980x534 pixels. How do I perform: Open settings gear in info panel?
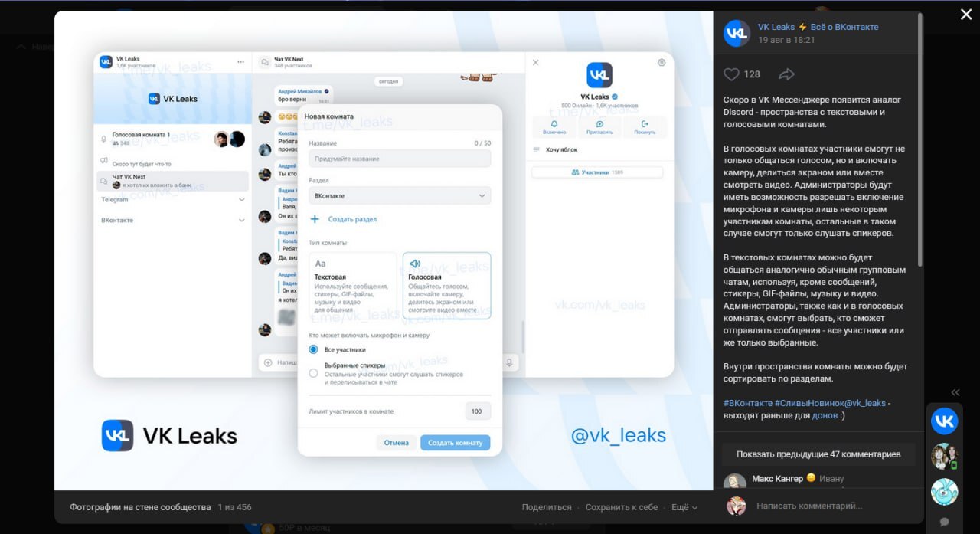(661, 63)
